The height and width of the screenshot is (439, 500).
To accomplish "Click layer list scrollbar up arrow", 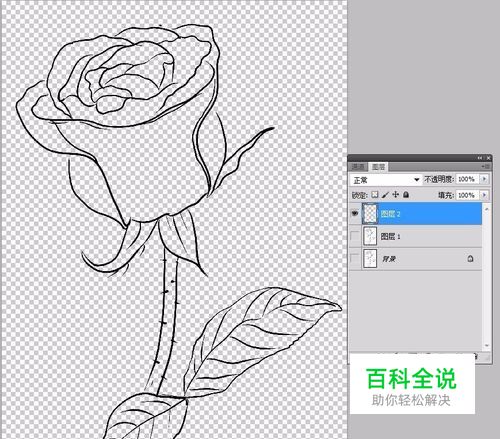I will coord(487,209).
